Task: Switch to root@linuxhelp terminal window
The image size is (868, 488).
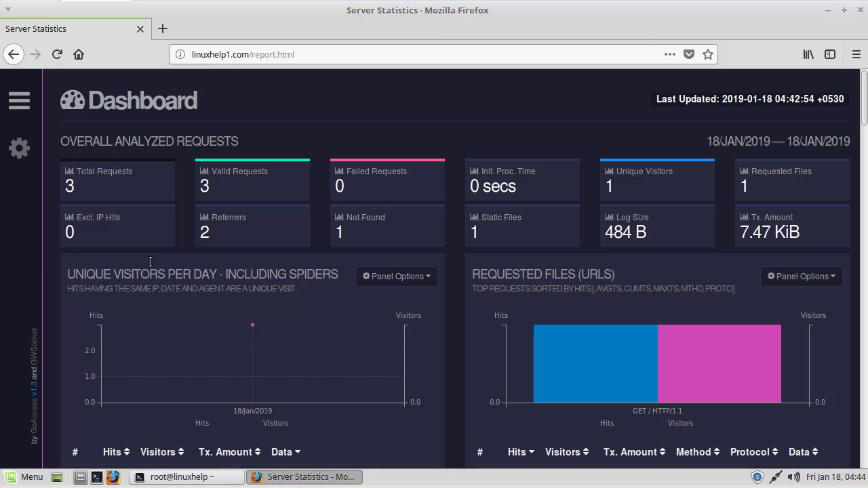Action: (x=187, y=476)
